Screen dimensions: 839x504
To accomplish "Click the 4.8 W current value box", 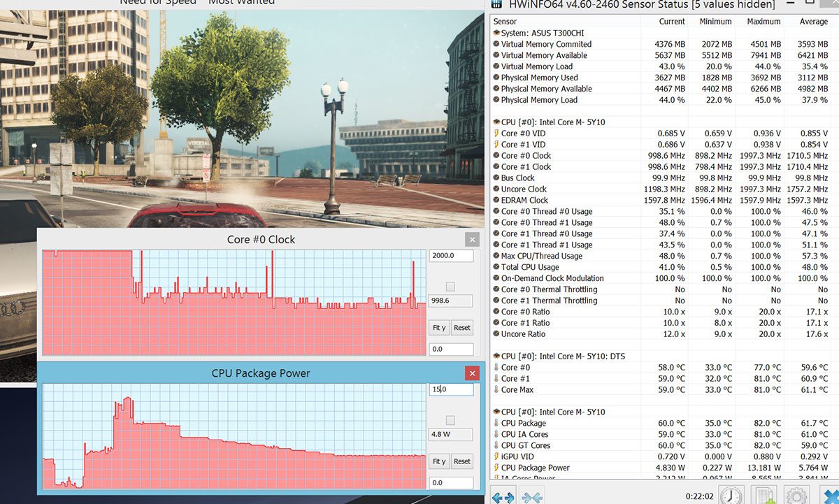I will [x=451, y=434].
